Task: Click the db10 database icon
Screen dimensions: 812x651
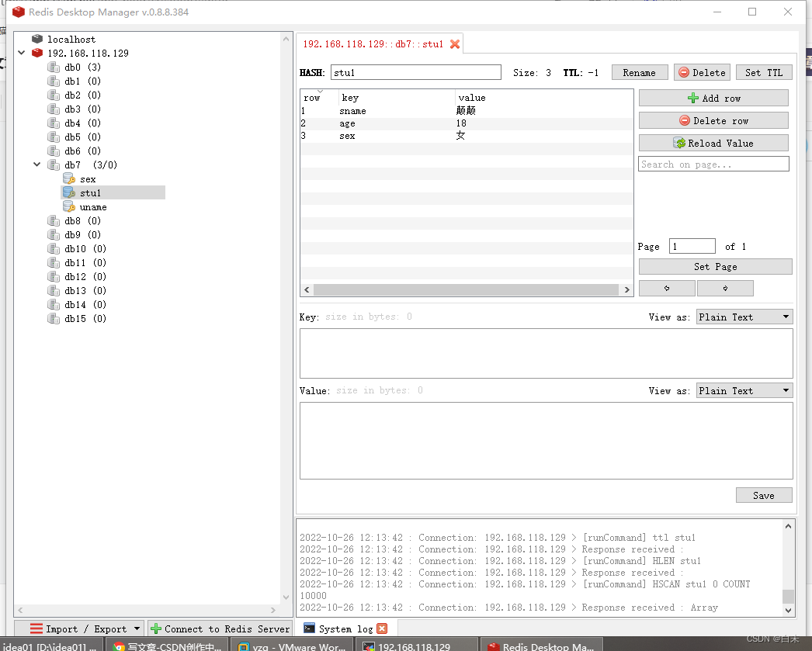Action: tap(54, 248)
